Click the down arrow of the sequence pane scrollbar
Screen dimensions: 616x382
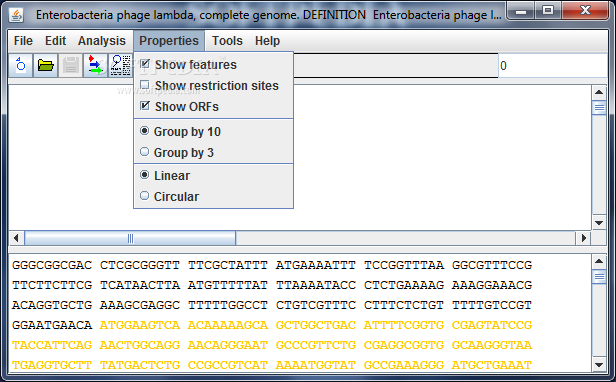coord(599,365)
